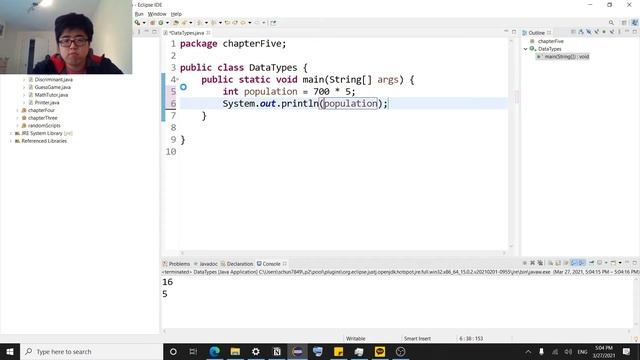Select main(String[]) : void in Outline

[567, 57]
